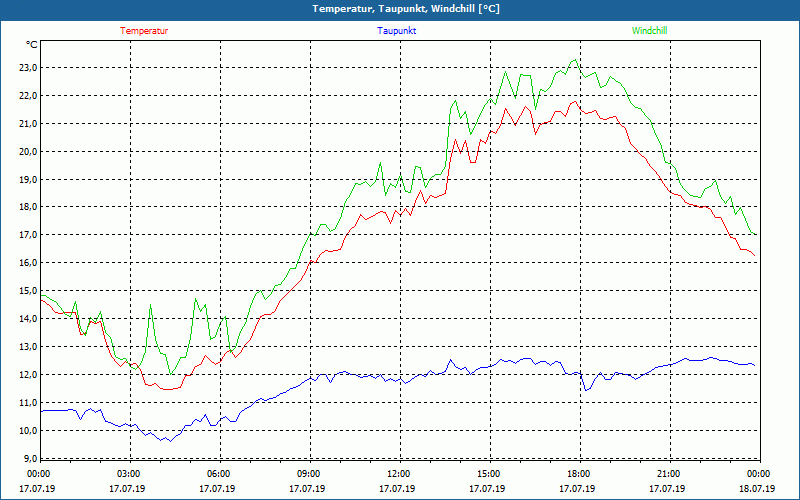Click the 9,0 y-axis value label
Viewport: 800px width, 500px height.
27,458
